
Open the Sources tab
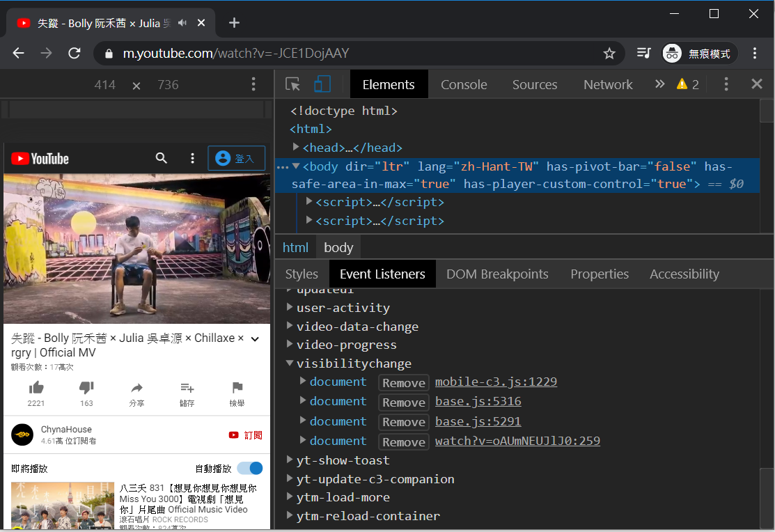click(535, 84)
